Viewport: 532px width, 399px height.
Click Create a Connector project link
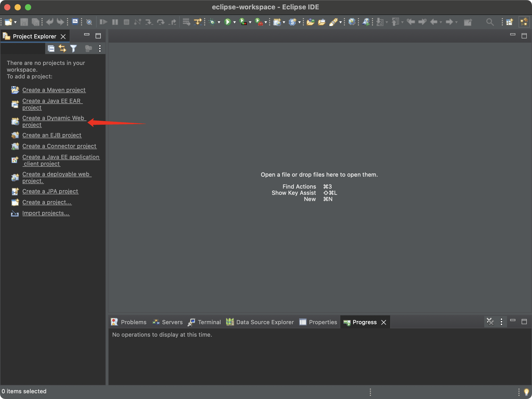[59, 146]
